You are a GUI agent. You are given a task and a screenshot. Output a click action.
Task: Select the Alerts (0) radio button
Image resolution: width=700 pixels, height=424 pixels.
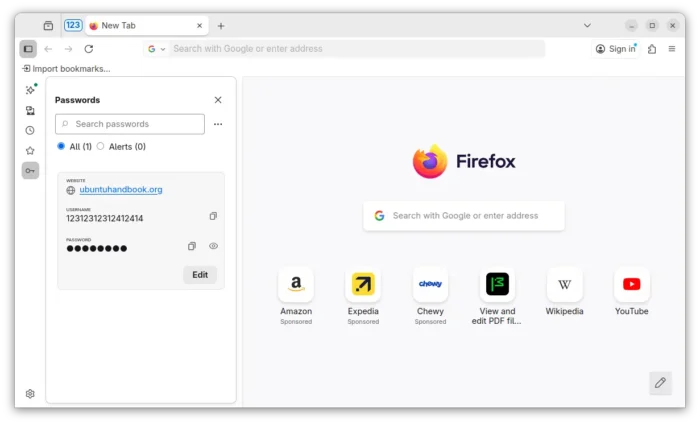tap(100, 146)
